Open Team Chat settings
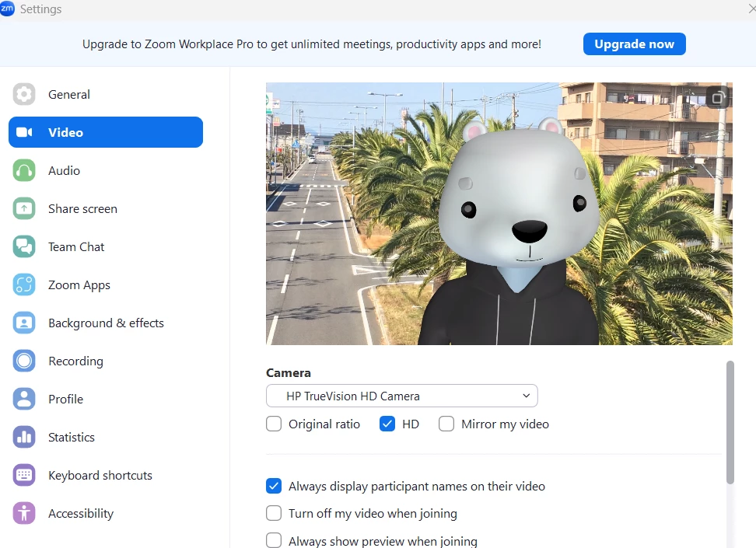The image size is (756, 548). (106, 246)
